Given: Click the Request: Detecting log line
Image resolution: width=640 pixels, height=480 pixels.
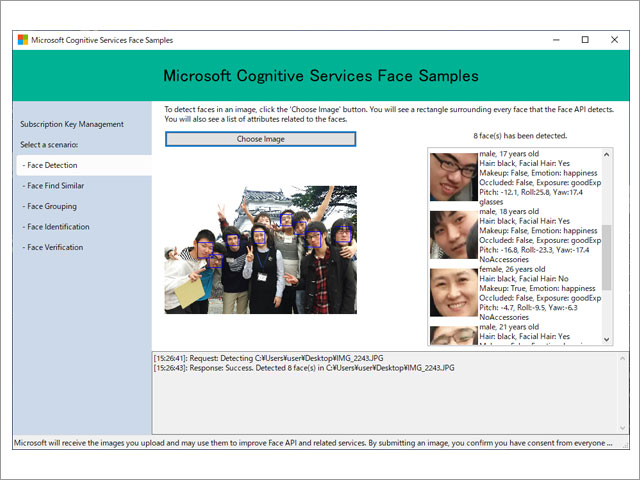Looking at the screenshot, I should [x=268, y=358].
